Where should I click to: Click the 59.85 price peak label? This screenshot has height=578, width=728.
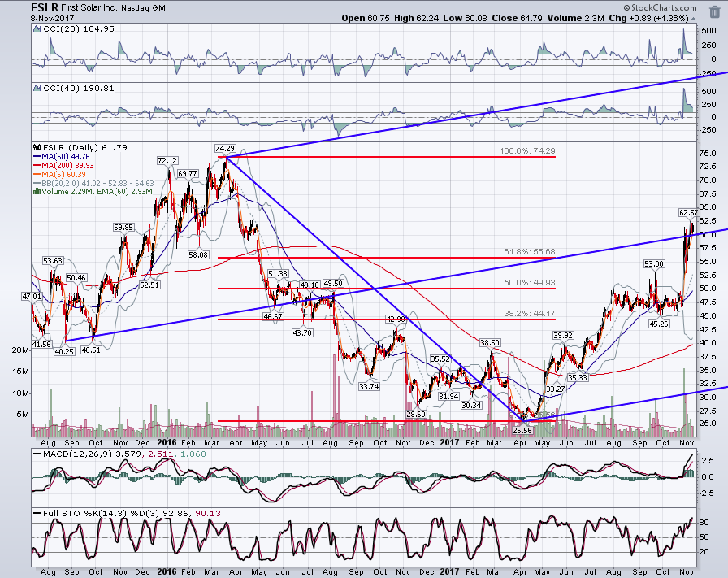[123, 227]
